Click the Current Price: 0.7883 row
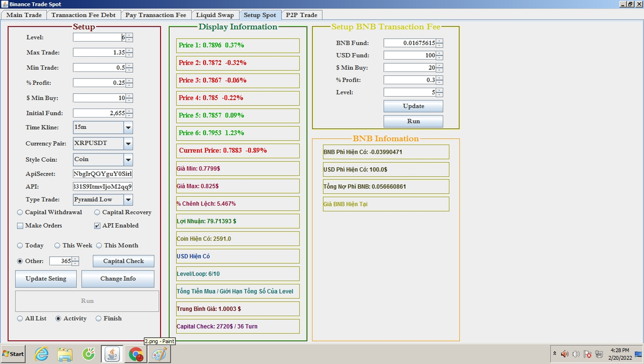 [238, 151]
